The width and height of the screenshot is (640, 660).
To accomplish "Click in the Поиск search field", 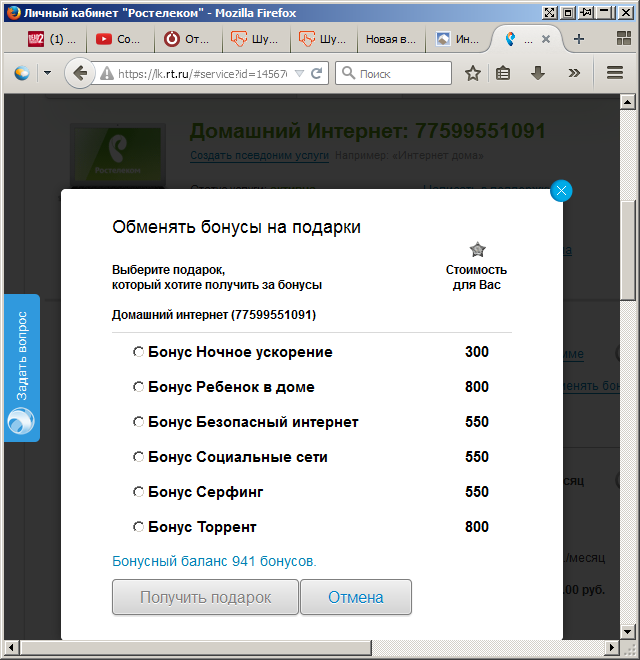I will (400, 74).
